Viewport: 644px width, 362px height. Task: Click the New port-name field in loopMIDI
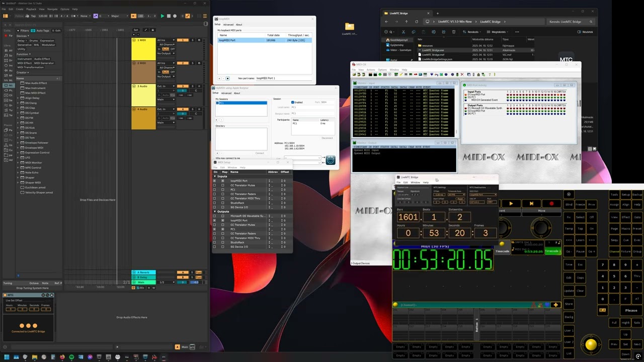click(284, 78)
